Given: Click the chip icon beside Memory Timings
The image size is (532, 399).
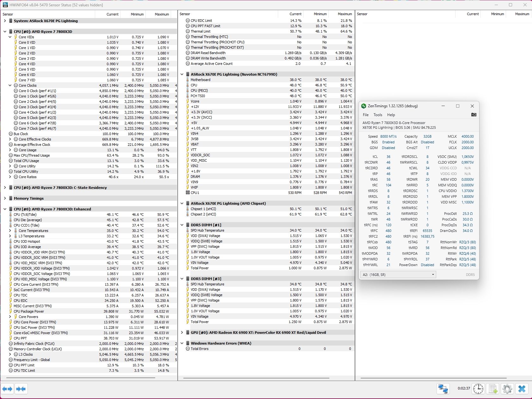Looking at the screenshot, I should pos(11,198).
